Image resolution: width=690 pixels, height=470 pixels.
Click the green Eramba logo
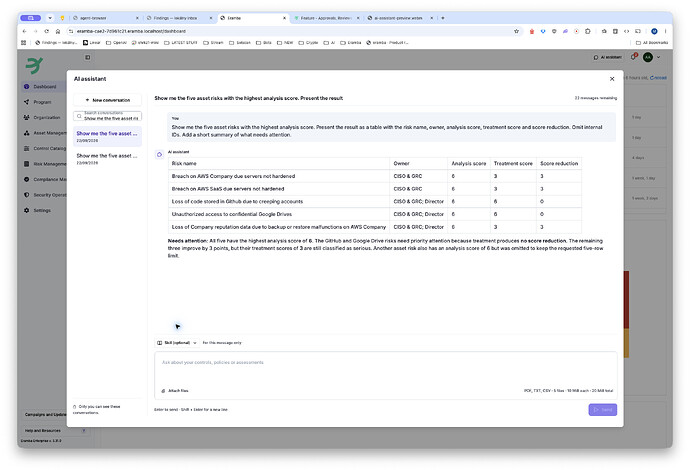[x=34, y=65]
